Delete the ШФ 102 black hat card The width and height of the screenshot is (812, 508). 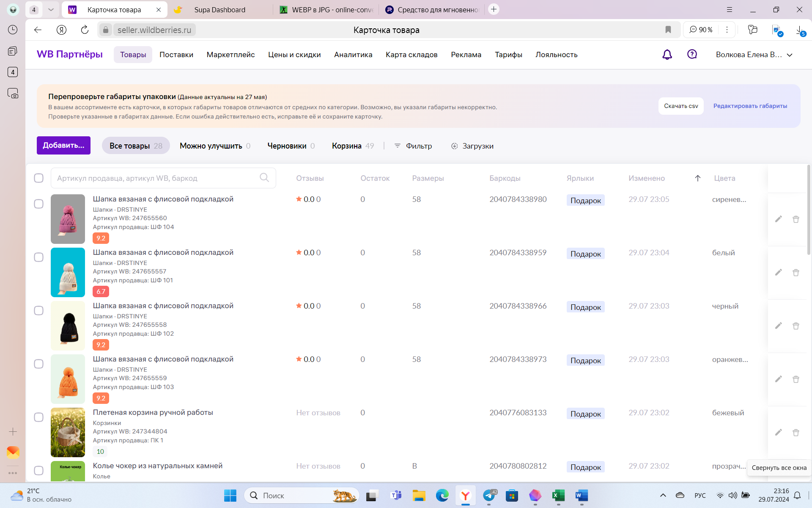796,326
